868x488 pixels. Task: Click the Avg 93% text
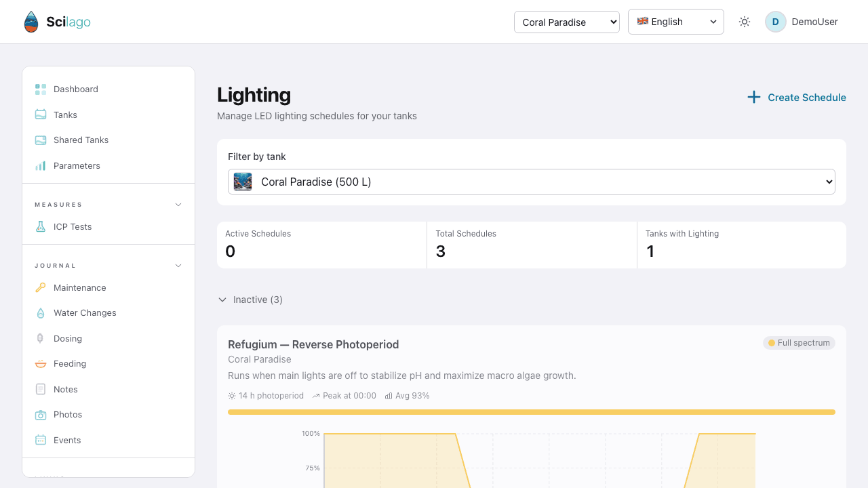click(412, 396)
